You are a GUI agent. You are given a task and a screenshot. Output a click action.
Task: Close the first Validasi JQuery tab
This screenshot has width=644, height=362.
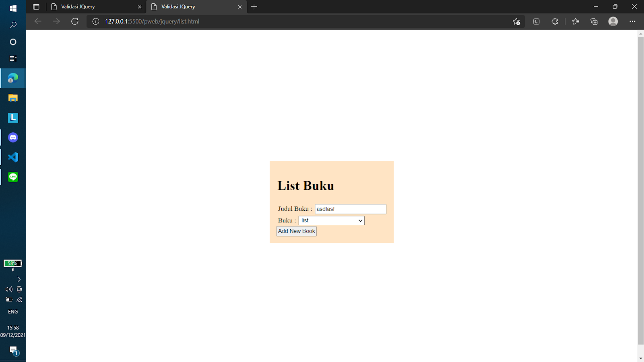[140, 7]
